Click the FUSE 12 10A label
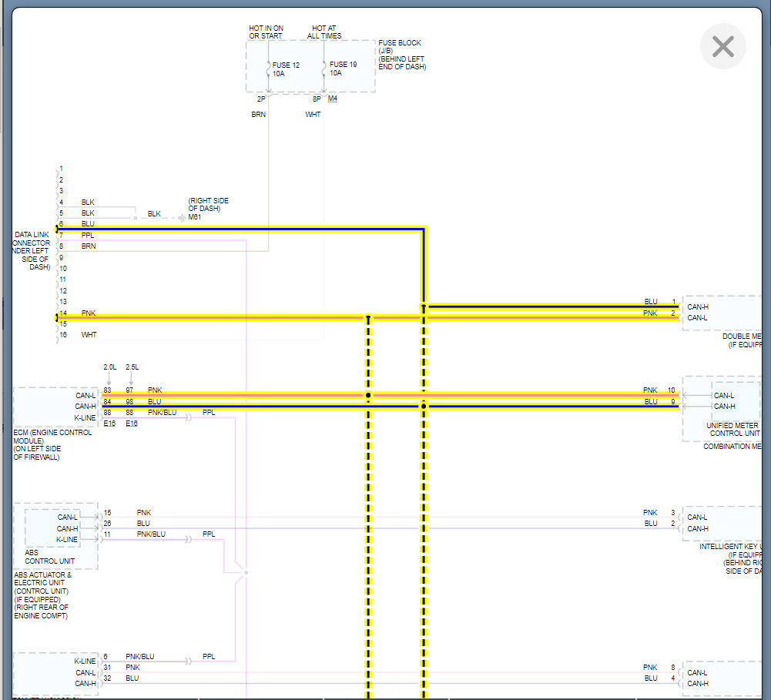The width and height of the screenshot is (771, 700). click(x=286, y=69)
